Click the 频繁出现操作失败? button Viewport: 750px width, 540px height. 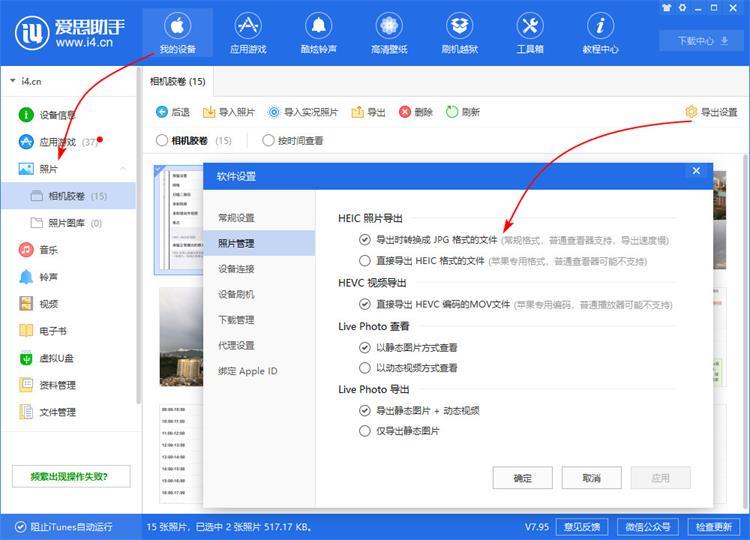(x=71, y=476)
